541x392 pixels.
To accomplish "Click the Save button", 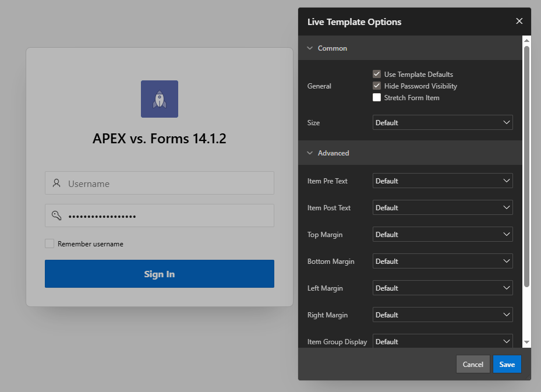I will coord(507,364).
